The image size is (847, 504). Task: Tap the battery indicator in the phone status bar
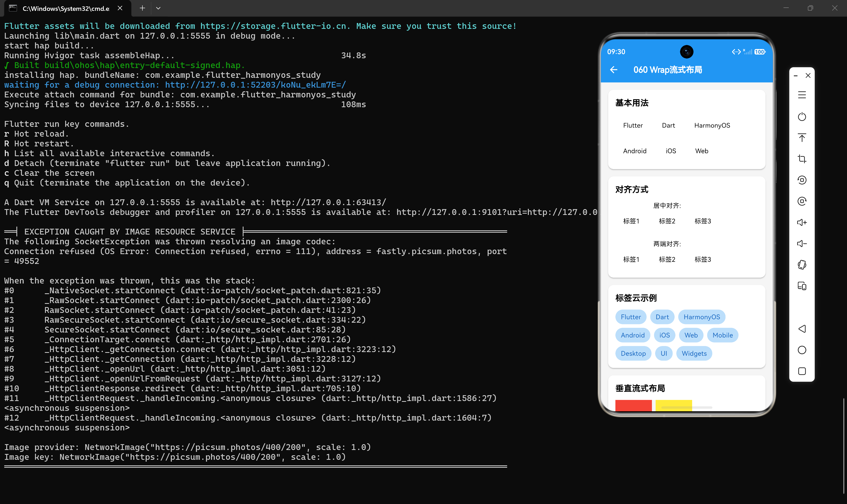[760, 52]
